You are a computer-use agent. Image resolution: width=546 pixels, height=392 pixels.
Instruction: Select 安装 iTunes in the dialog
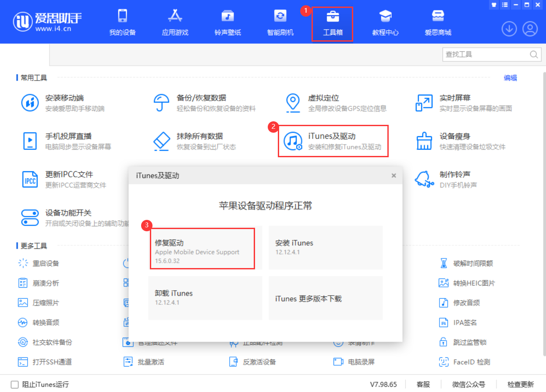(326, 247)
